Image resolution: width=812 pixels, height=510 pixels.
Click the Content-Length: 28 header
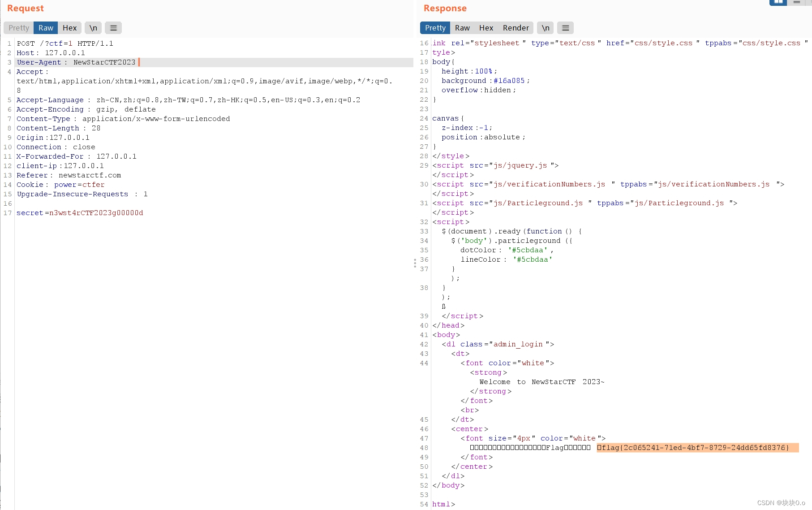(x=59, y=128)
